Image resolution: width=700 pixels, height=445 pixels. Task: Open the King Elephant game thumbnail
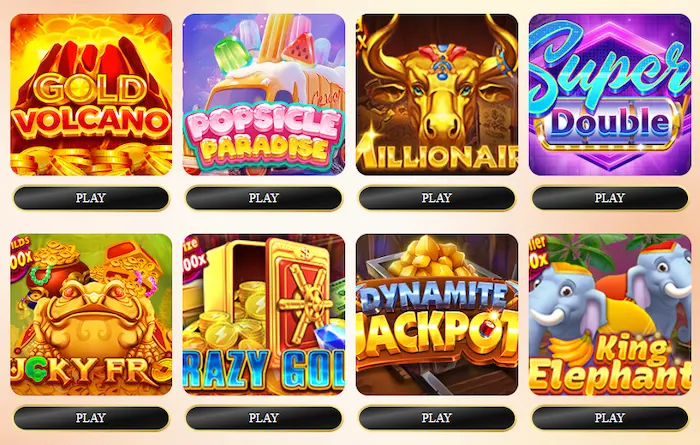[x=610, y=315]
